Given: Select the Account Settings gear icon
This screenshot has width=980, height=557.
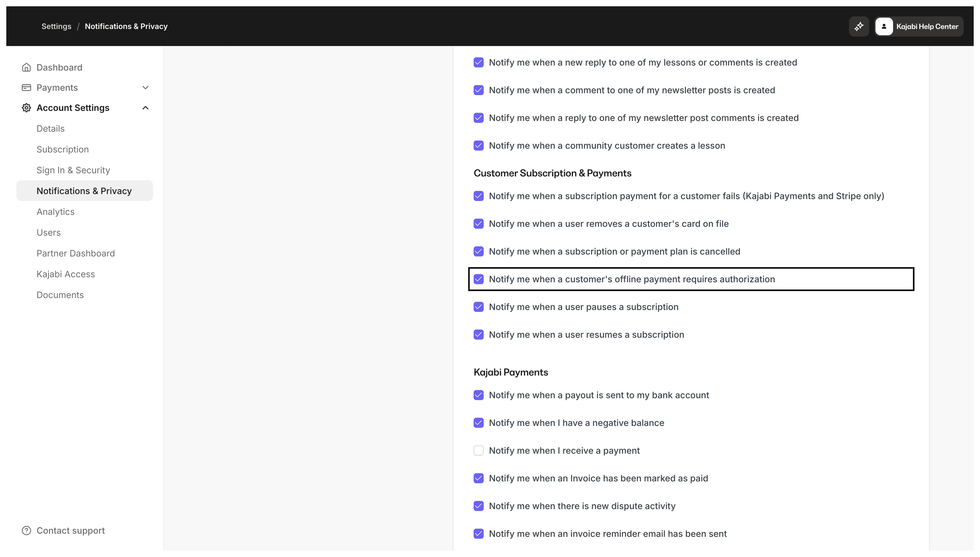Looking at the screenshot, I should tap(26, 108).
